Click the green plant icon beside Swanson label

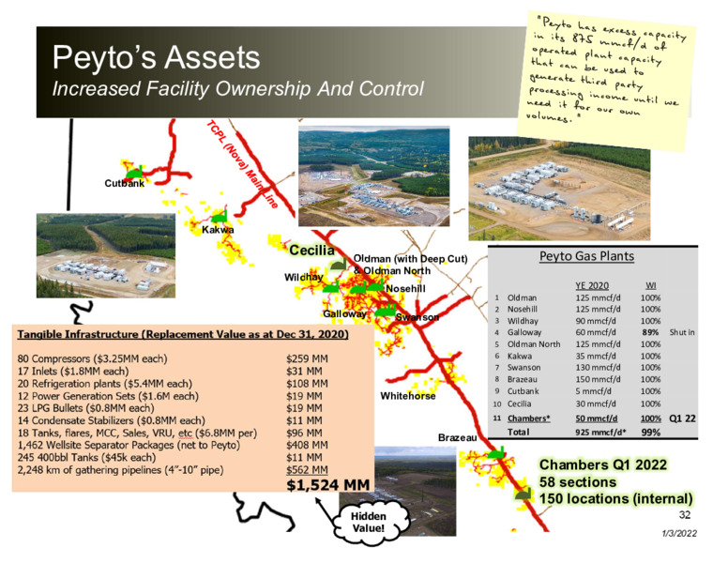(x=386, y=311)
